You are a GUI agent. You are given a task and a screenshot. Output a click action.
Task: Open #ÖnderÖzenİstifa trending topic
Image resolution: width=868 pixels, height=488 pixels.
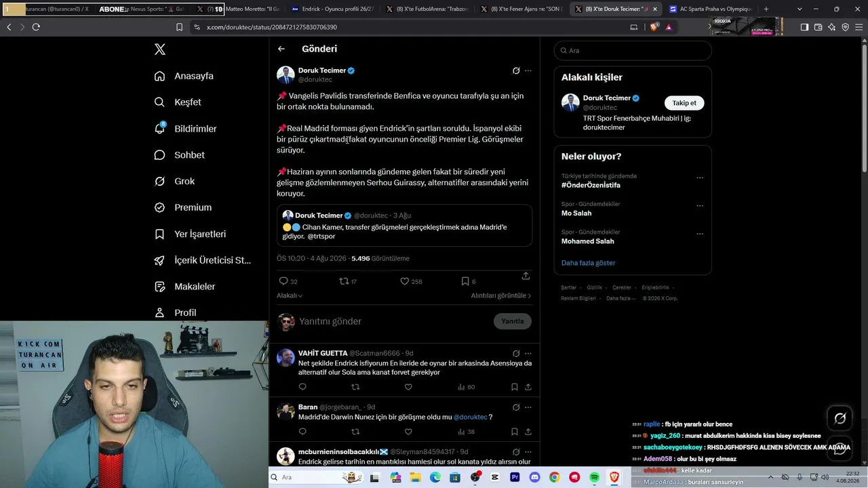(591, 185)
